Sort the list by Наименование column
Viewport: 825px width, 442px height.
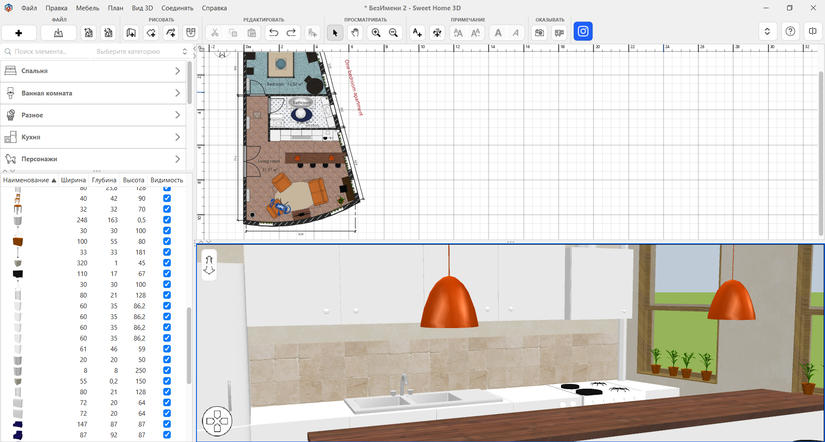click(29, 180)
